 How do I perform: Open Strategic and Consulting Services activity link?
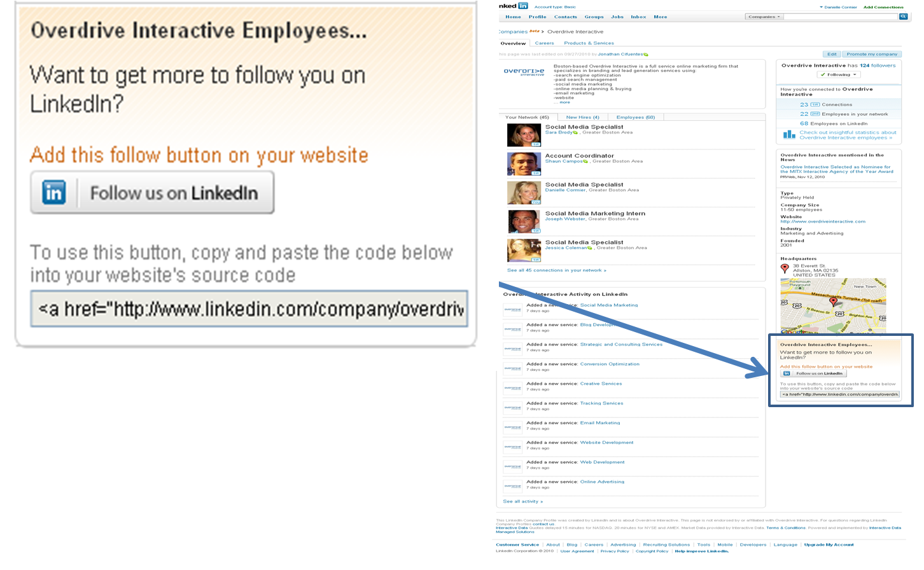click(x=621, y=344)
